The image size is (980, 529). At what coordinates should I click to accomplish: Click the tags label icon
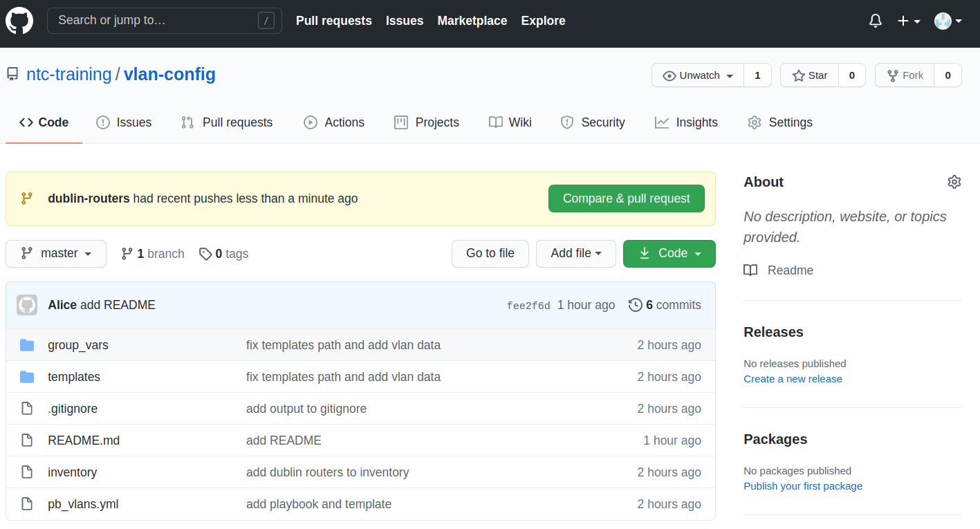click(x=205, y=254)
